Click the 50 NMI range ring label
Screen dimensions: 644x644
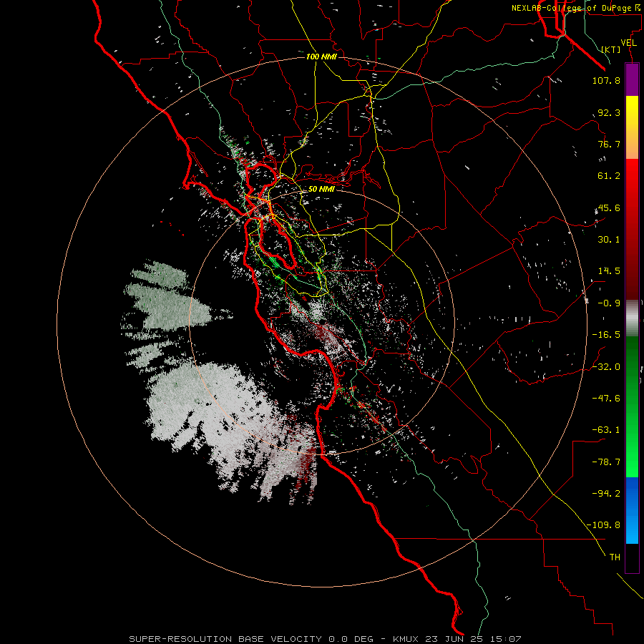[321, 189]
